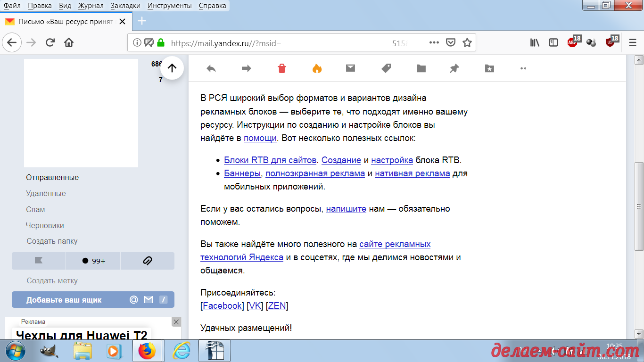Image resolution: width=644 pixels, height=362 pixels.
Task: Open the Справка menu
Action: 212,6
